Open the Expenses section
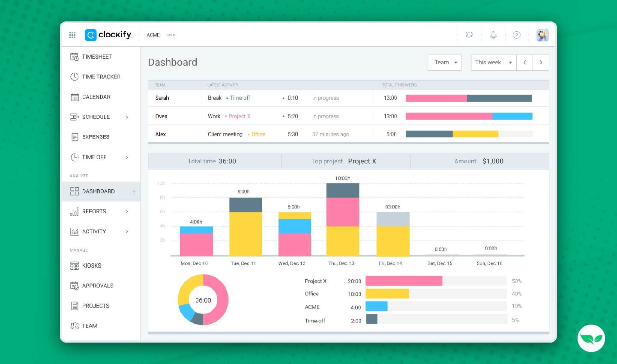Screen dimensions: 617x364 click(x=95, y=137)
